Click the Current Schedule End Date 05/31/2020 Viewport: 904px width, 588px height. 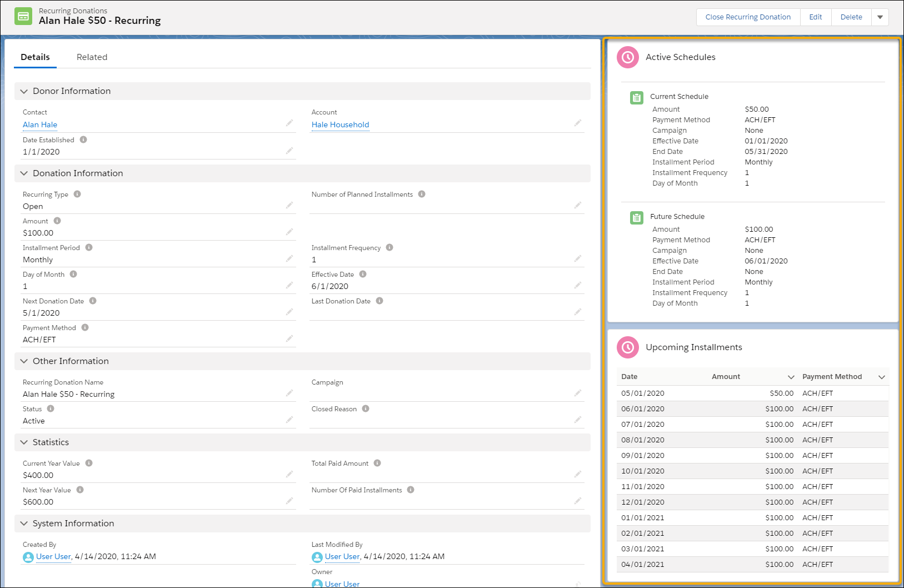coord(766,151)
